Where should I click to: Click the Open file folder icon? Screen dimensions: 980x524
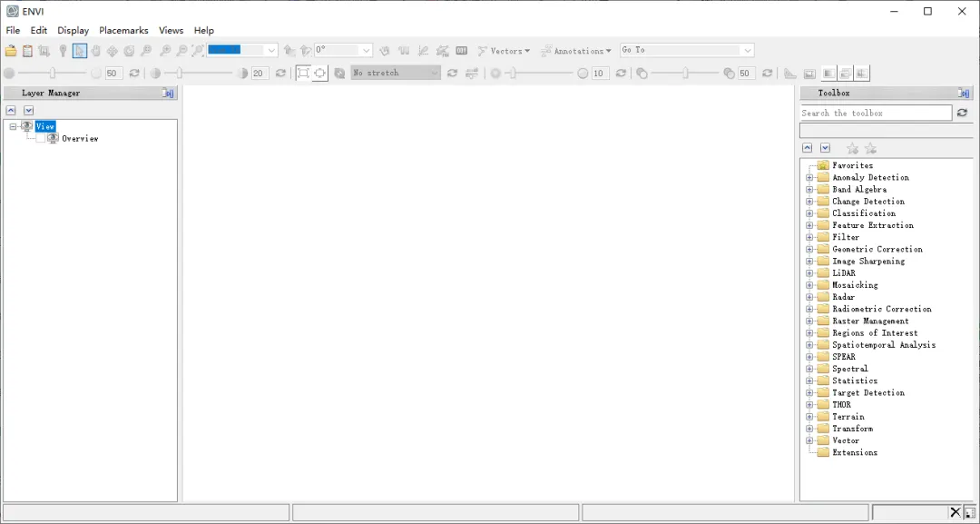11,51
